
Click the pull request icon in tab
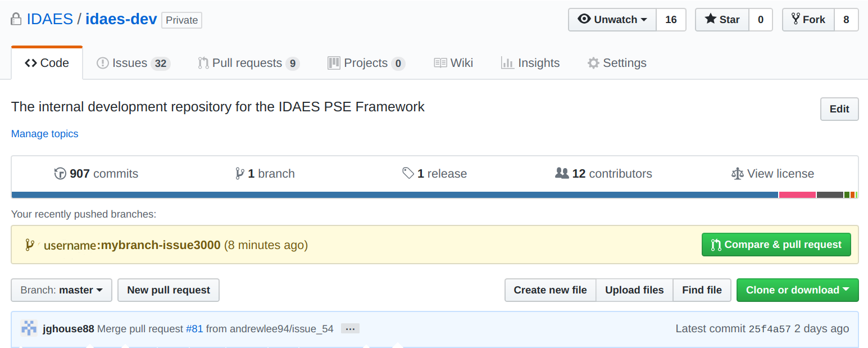pos(203,63)
